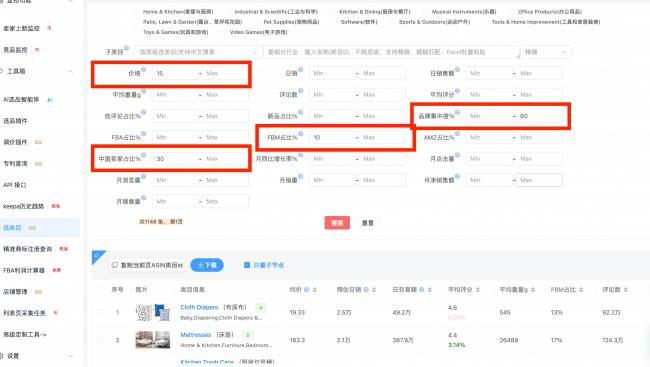650x367 pixels.
Task: Sort by 评论数 column arrows
Action: [626, 289]
